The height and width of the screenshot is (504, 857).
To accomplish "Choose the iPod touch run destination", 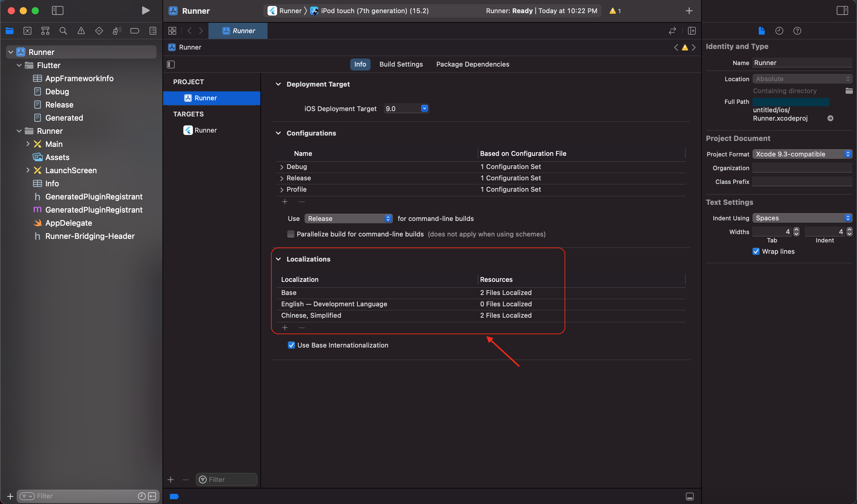I will [370, 11].
